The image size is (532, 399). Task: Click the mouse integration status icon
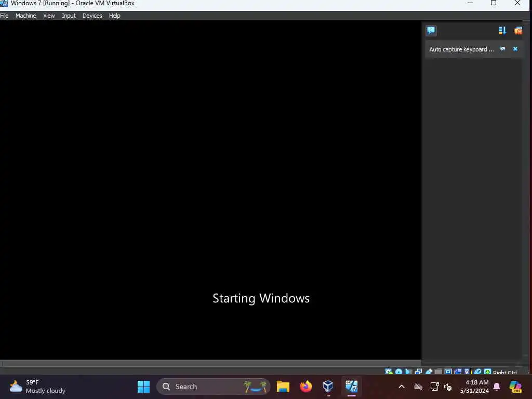tap(478, 372)
